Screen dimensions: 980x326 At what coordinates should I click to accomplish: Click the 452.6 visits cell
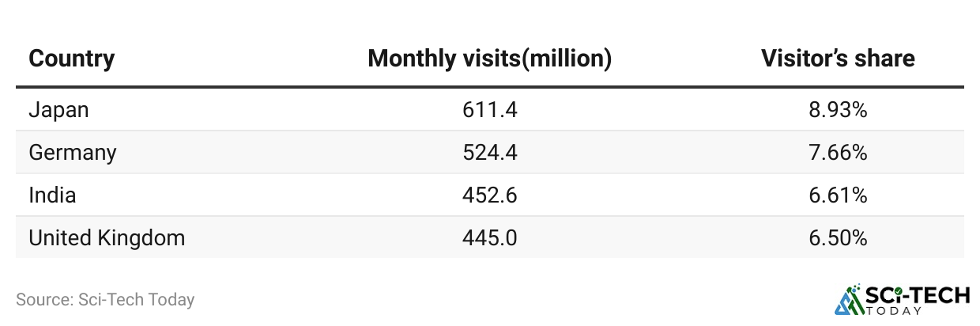coord(490,195)
